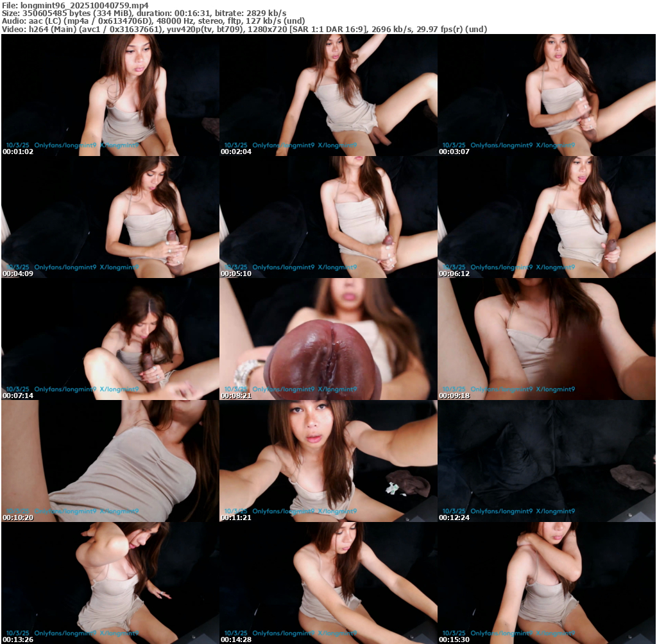Click the thumbnail marked 00:08:21
657x644 pixels.
pyautogui.click(x=328, y=338)
